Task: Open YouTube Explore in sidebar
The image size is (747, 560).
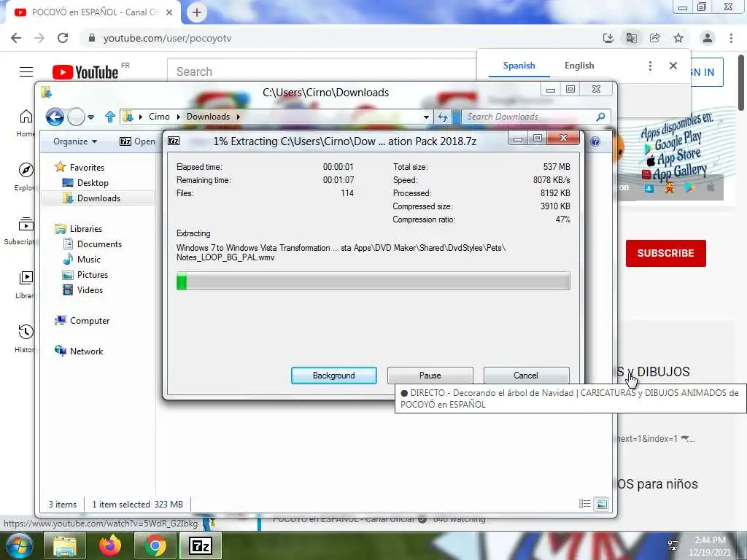Action: coord(26,176)
